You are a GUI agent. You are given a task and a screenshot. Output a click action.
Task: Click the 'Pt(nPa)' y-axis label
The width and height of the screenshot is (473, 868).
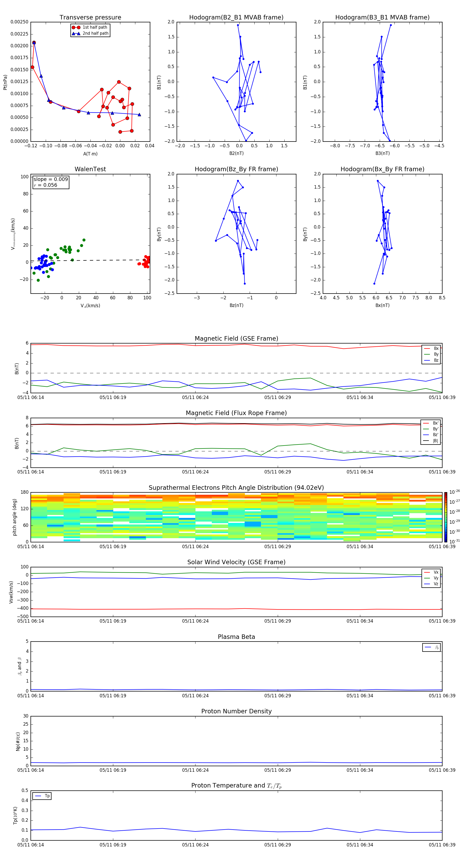coord(5,82)
